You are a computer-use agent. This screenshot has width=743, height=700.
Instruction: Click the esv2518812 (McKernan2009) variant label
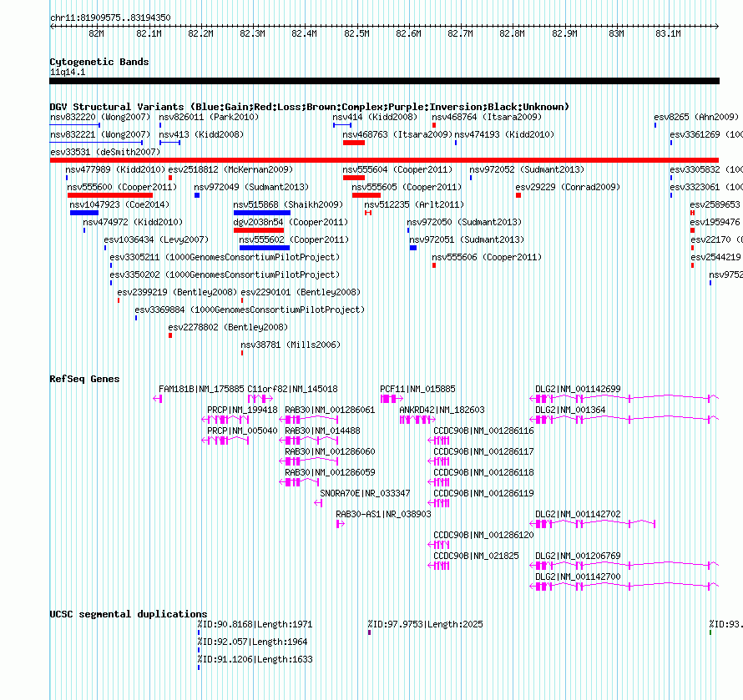pyautogui.click(x=230, y=169)
